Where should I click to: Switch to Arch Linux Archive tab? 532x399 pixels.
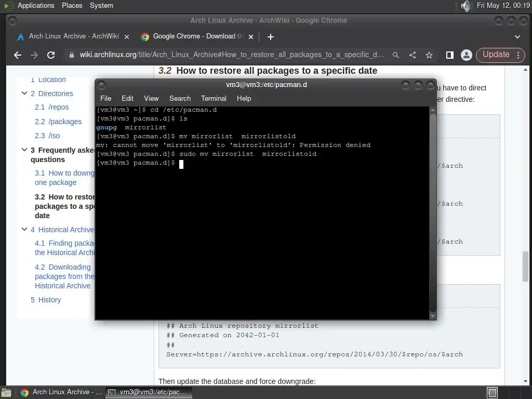pos(73,36)
